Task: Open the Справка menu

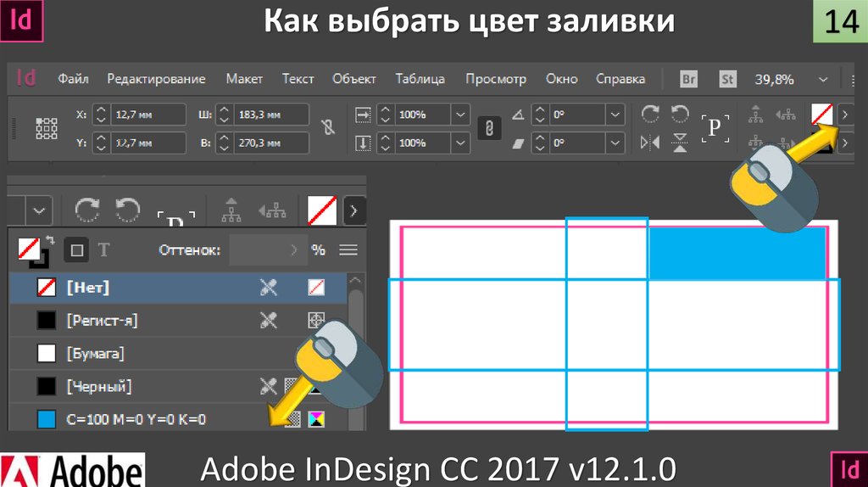Action: click(620, 79)
